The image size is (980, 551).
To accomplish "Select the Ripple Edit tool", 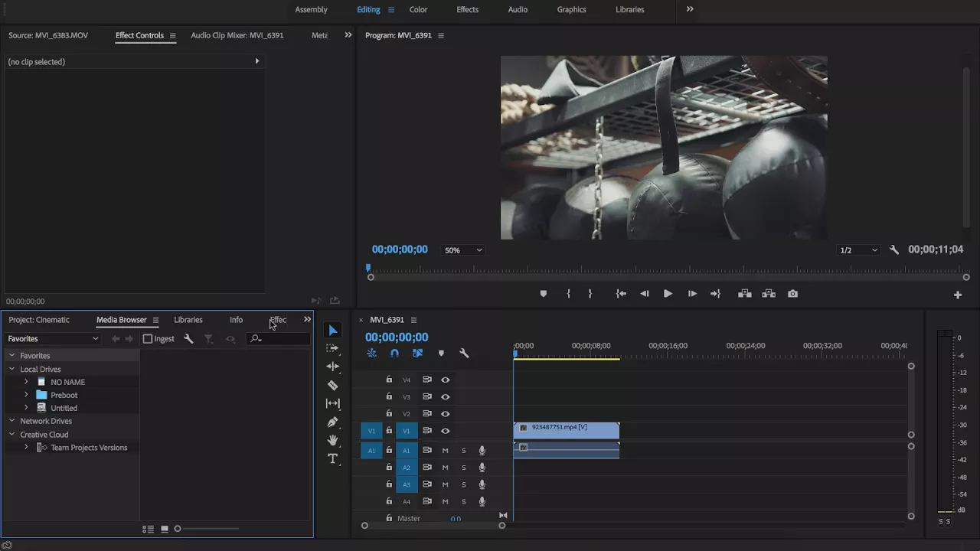I will pos(333,367).
